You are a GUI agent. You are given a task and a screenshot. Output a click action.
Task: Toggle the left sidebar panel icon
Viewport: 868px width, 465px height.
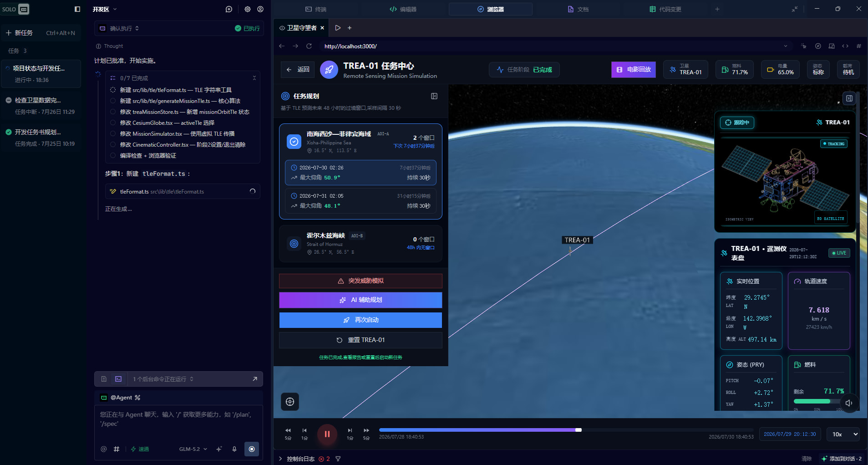click(x=77, y=9)
